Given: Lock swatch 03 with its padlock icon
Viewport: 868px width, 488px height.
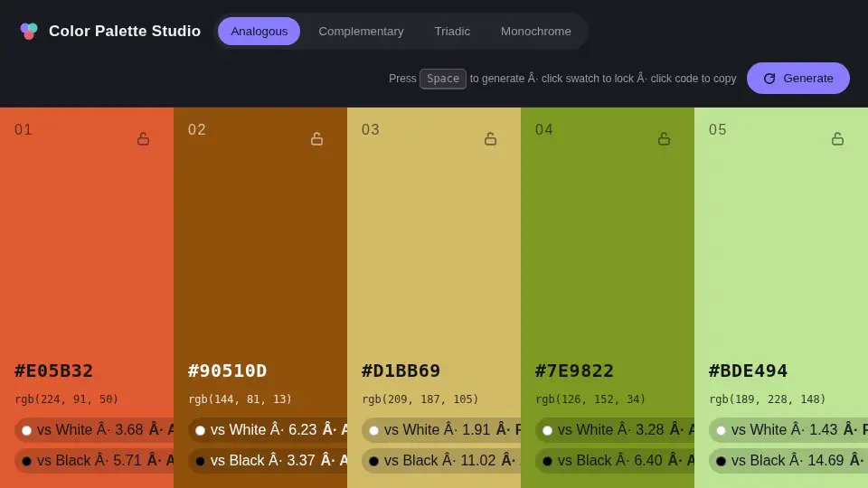Looking at the screenshot, I should point(490,138).
